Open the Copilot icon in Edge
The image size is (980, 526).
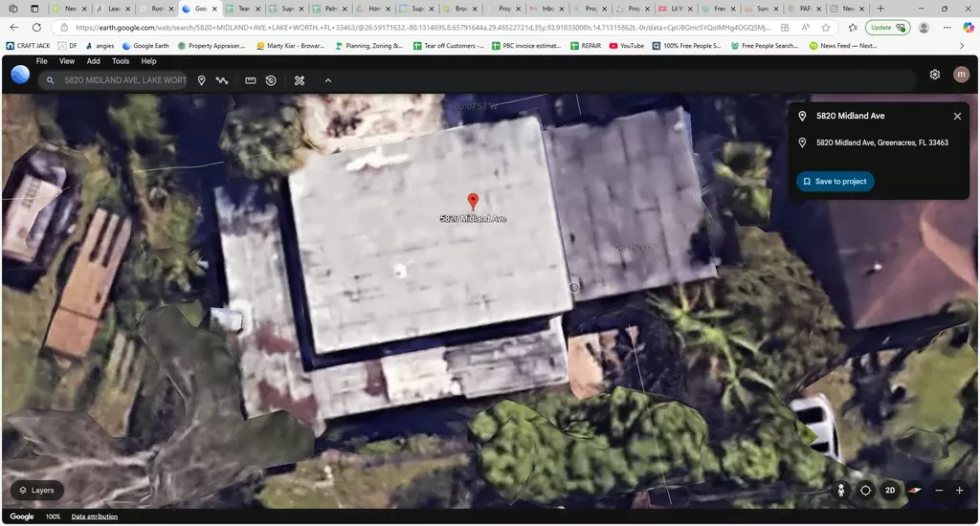[969, 28]
